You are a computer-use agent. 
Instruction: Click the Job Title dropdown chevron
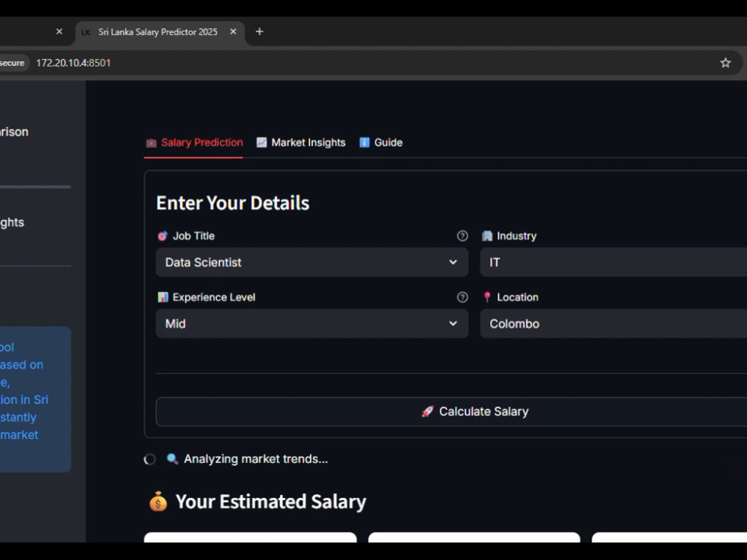[453, 262]
